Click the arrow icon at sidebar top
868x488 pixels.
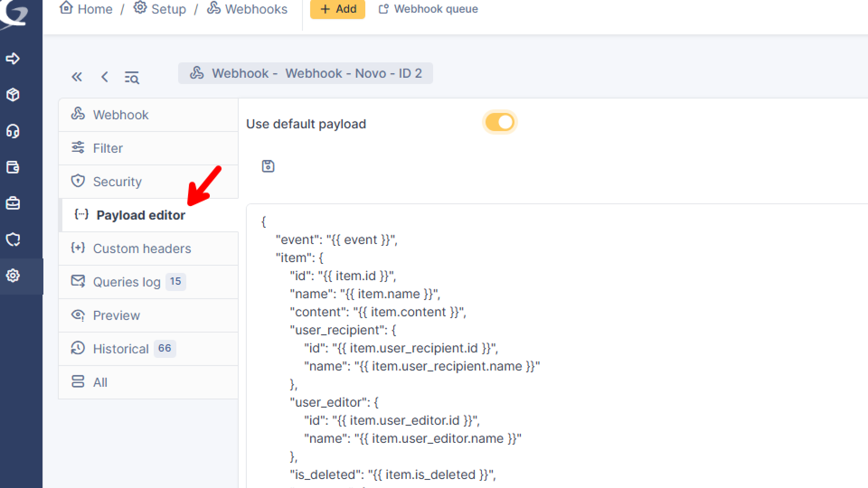pyautogui.click(x=13, y=59)
